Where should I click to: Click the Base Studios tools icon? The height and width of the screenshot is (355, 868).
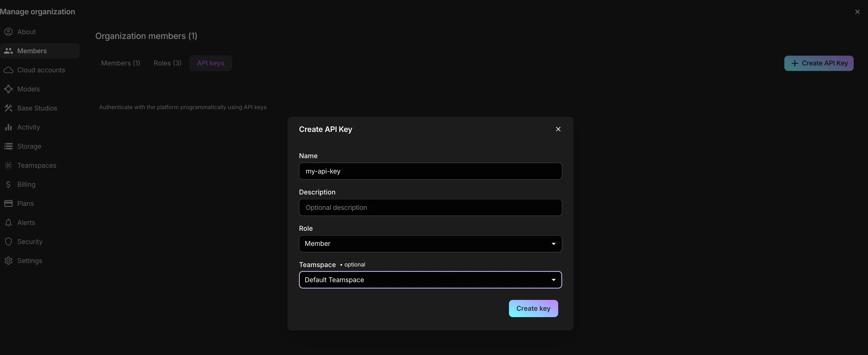pyautogui.click(x=8, y=108)
